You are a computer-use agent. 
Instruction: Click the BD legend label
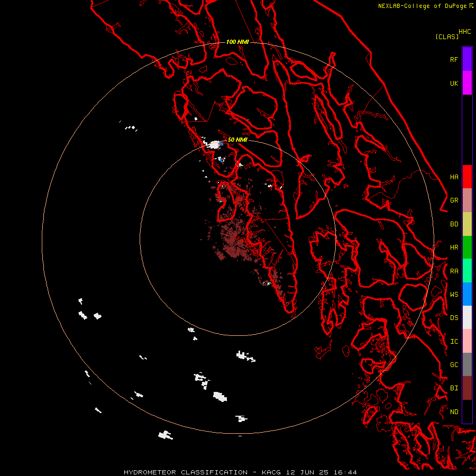454,224
